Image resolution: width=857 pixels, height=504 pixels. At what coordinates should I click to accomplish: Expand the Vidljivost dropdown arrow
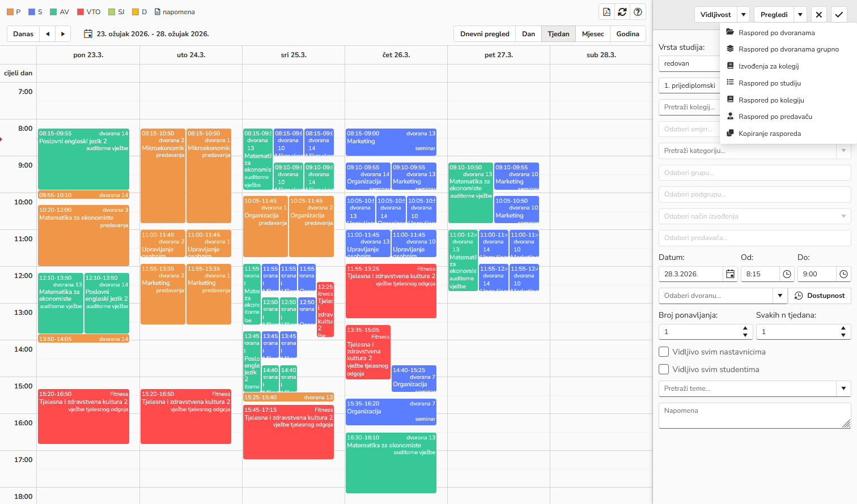[x=744, y=15]
